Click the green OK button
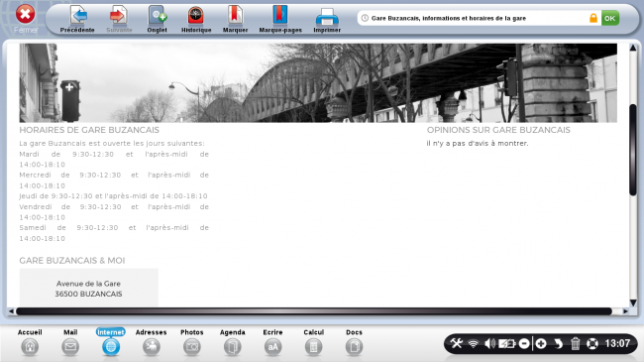Viewport: 644px width, 362px height. (x=610, y=18)
